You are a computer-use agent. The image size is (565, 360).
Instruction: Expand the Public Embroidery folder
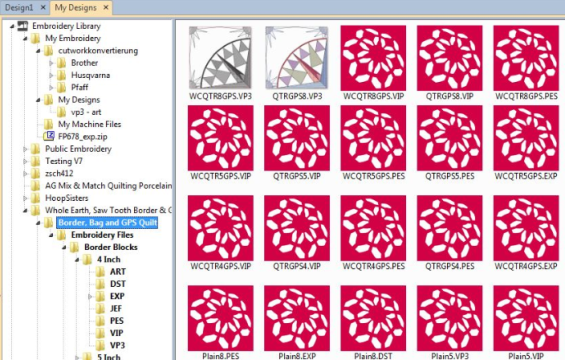point(25,149)
